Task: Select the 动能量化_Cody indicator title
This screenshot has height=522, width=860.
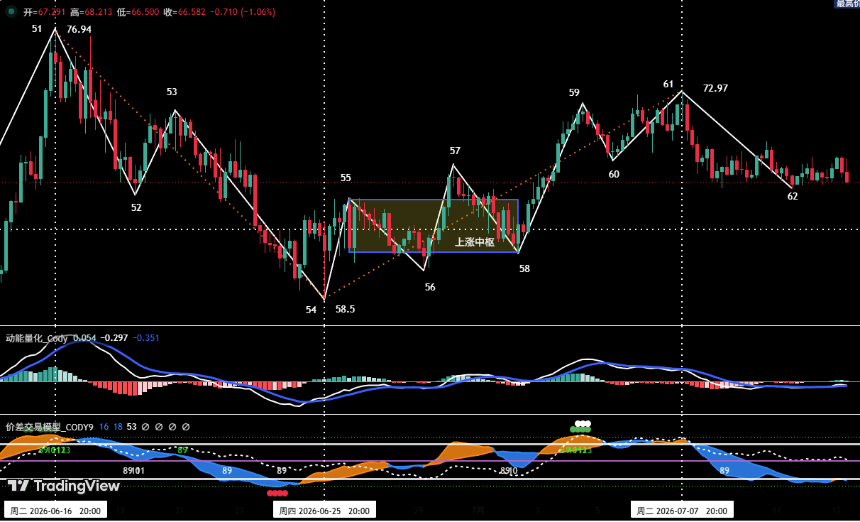Action: point(37,338)
